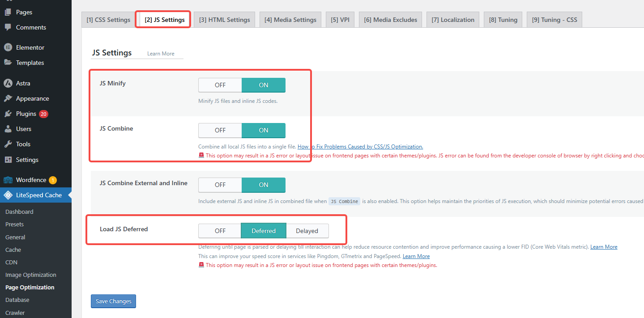This screenshot has width=644, height=318.
Task: Open the Astra theme settings
Action: [x=23, y=83]
